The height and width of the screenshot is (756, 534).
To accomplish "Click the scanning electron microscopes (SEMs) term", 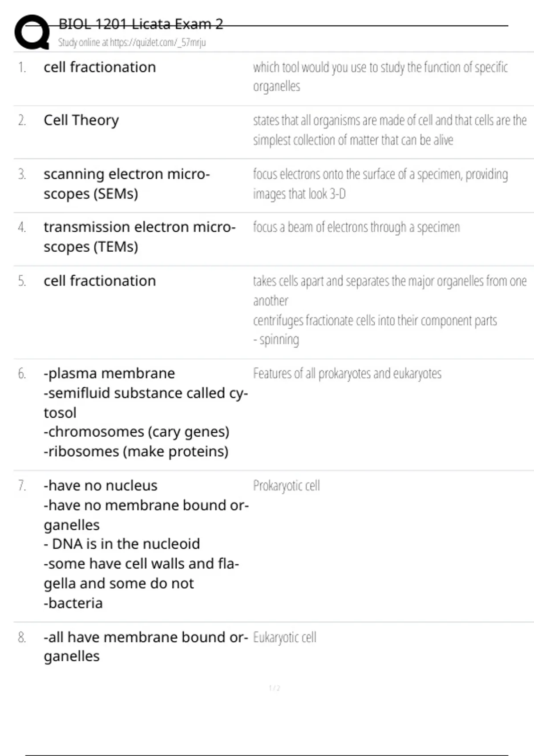I will [x=126, y=183].
